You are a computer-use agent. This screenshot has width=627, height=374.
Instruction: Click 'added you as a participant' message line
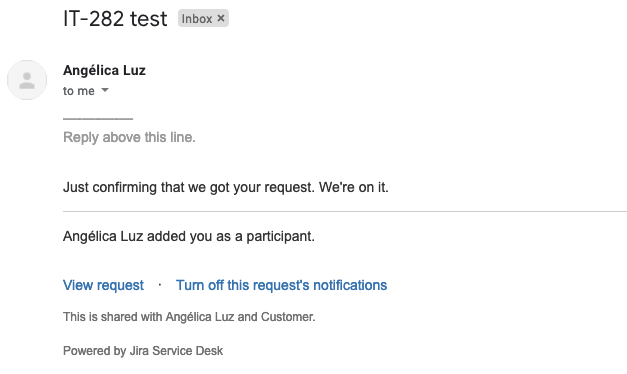pyautogui.click(x=189, y=236)
